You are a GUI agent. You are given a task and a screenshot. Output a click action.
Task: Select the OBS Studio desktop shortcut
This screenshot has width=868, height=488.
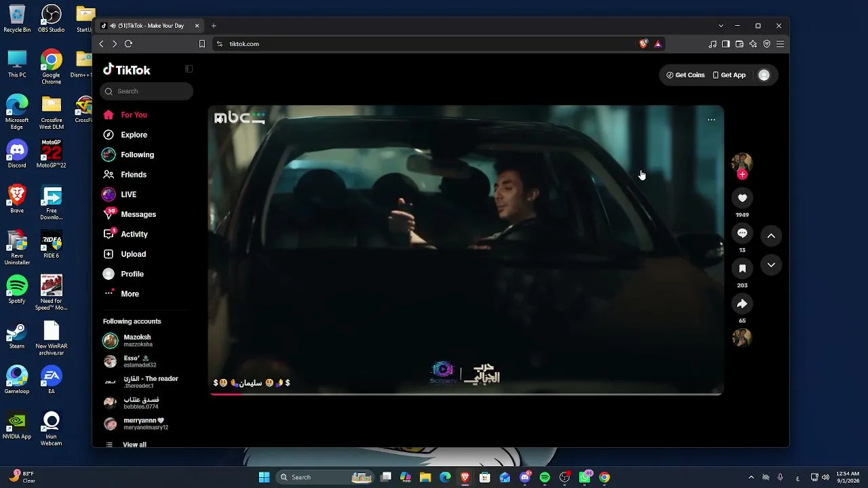click(51, 19)
